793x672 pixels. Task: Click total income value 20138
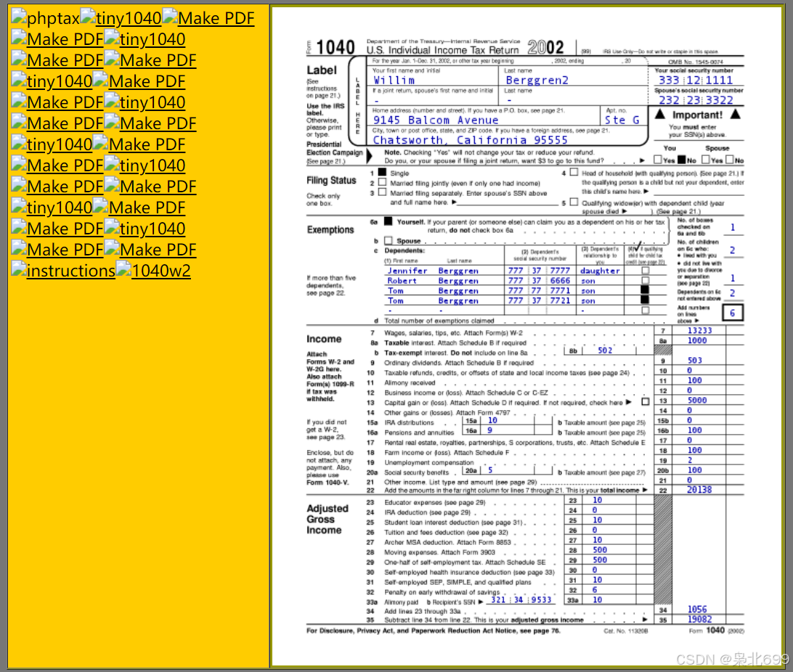[x=699, y=490]
